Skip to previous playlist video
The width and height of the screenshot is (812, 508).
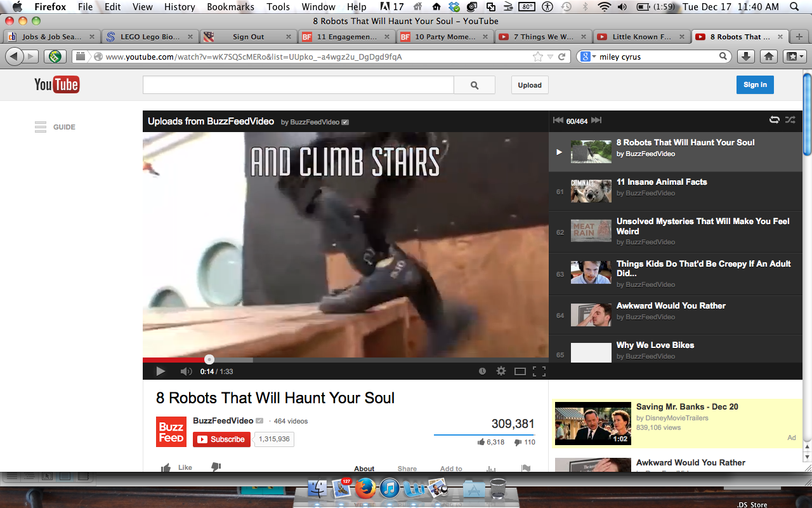point(558,121)
